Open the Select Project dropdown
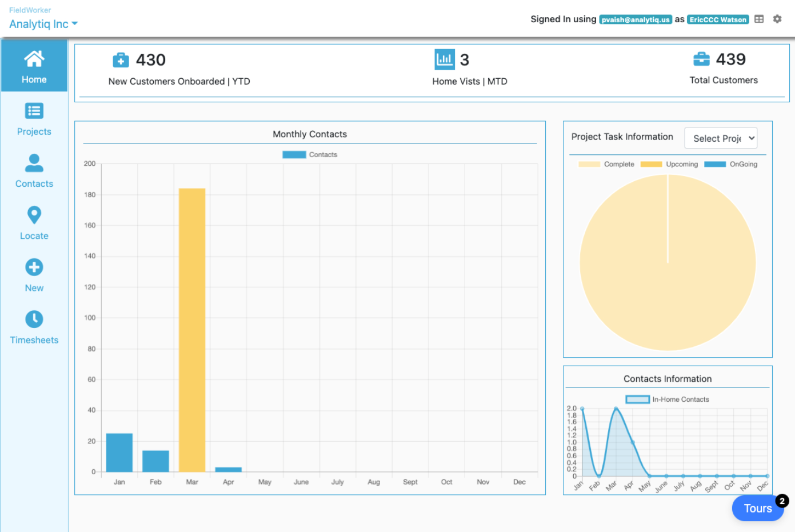This screenshot has width=795, height=532. [x=721, y=138]
